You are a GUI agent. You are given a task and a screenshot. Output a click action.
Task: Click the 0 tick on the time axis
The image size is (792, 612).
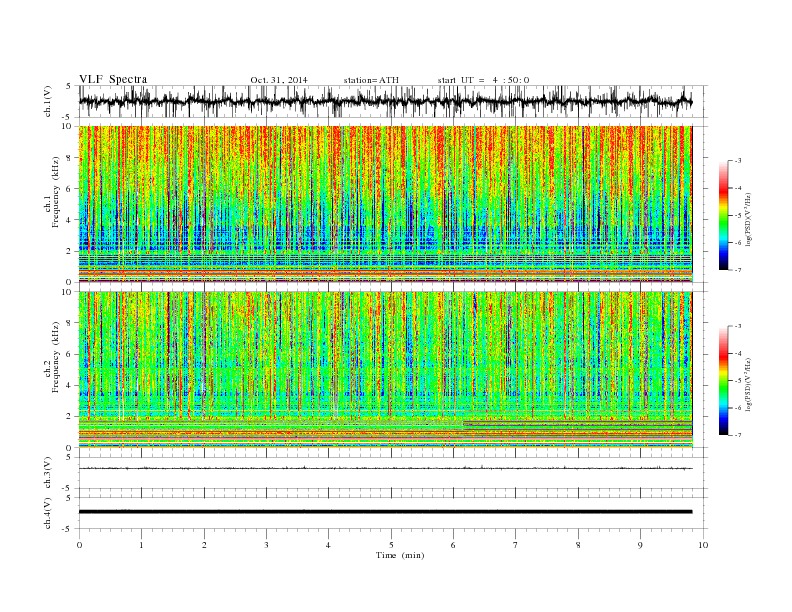79,545
